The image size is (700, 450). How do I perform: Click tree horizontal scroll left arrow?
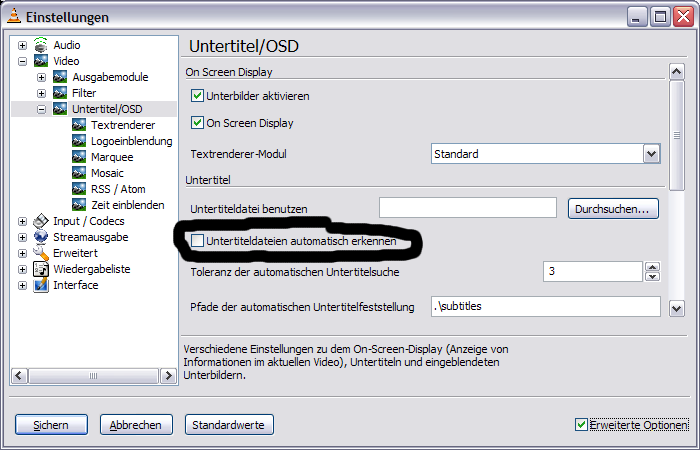19,375
